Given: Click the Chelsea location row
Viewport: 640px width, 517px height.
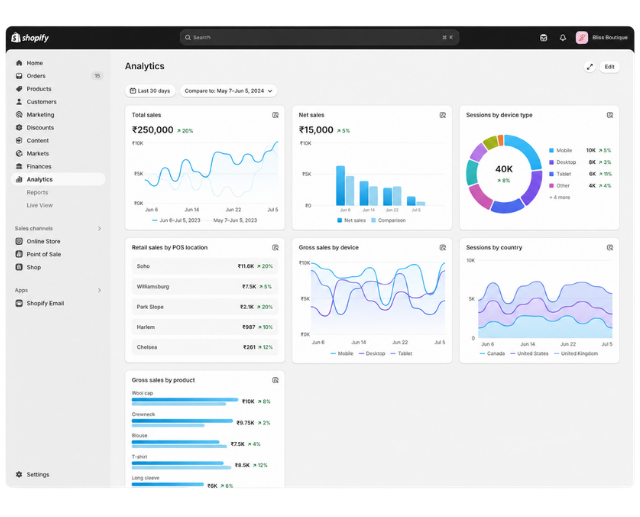Looking at the screenshot, I should [x=204, y=347].
